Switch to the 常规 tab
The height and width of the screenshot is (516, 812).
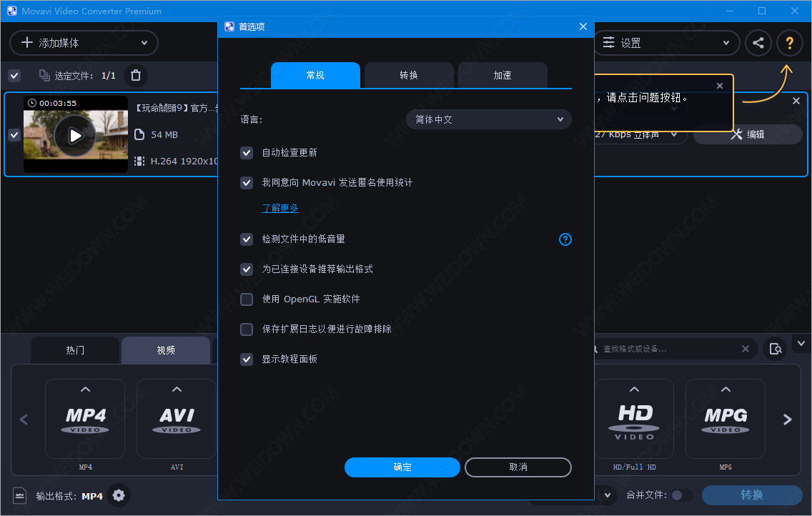315,75
